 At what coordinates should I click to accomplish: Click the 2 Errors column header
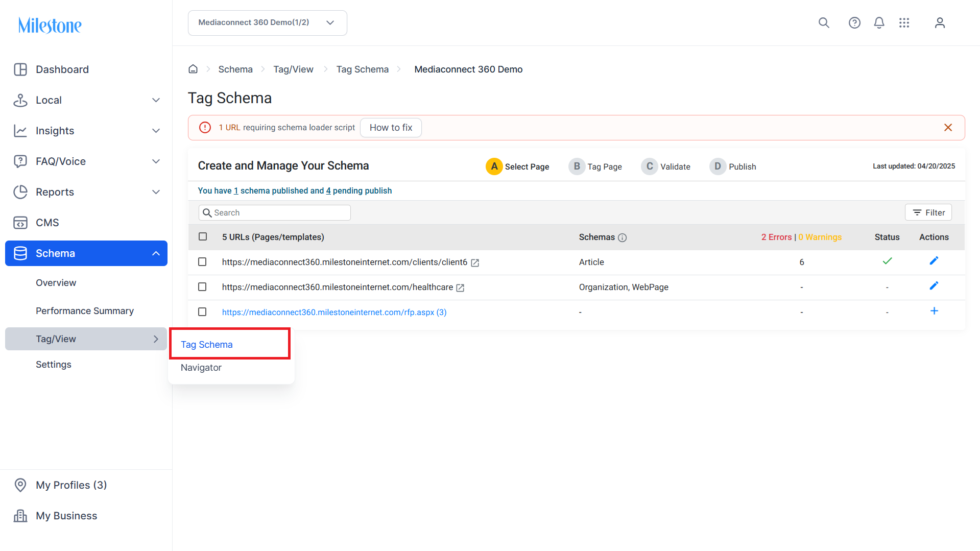coord(776,237)
